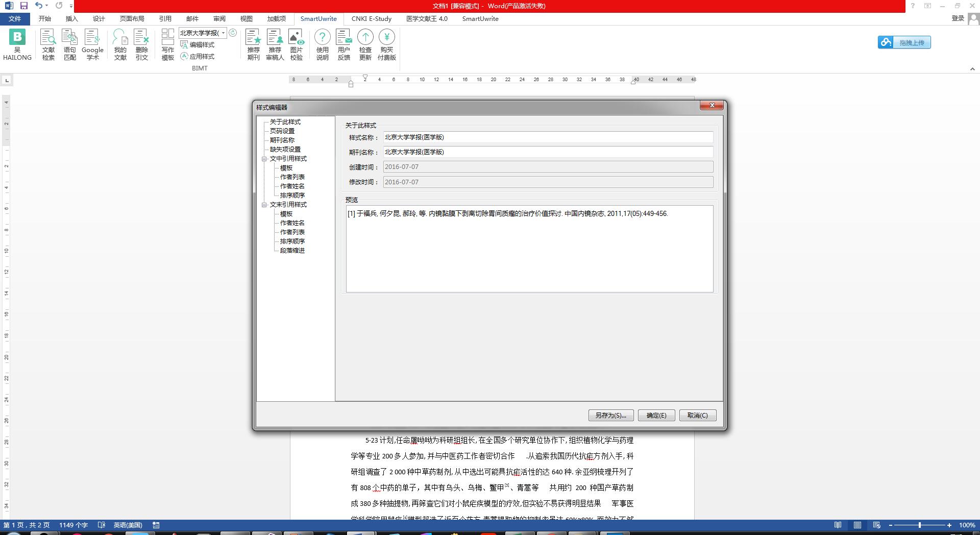The image size is (980, 535).
Task: Click the 100% zoom level
Action: point(967,525)
